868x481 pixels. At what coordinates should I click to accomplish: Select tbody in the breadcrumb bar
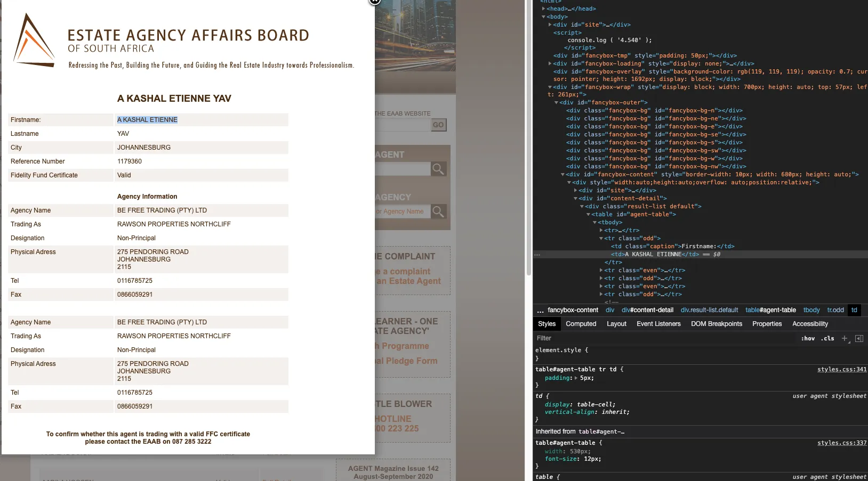811,310
